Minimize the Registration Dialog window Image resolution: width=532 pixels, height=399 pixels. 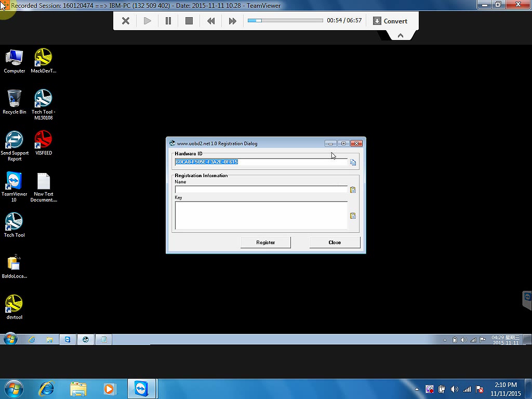coord(330,143)
